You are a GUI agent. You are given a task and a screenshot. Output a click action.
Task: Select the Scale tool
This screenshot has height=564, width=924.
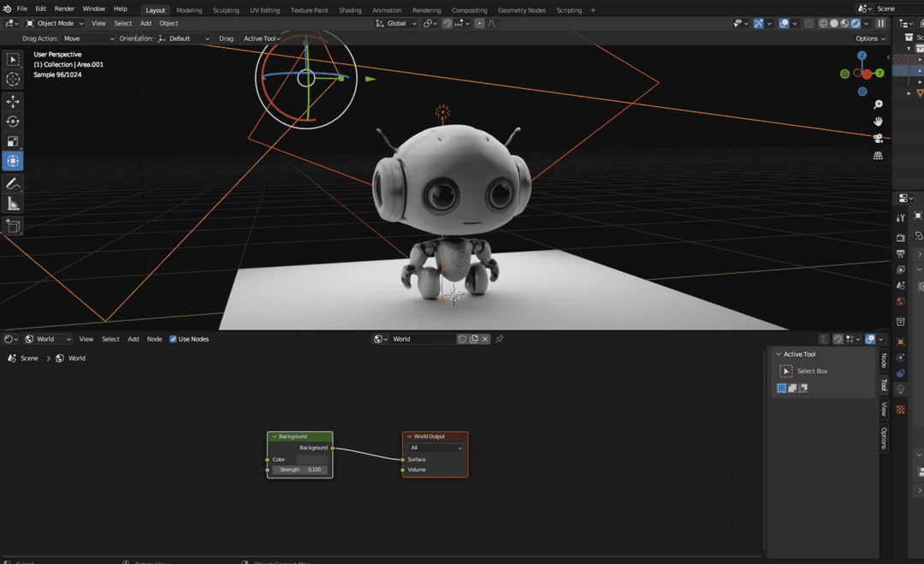(13, 142)
